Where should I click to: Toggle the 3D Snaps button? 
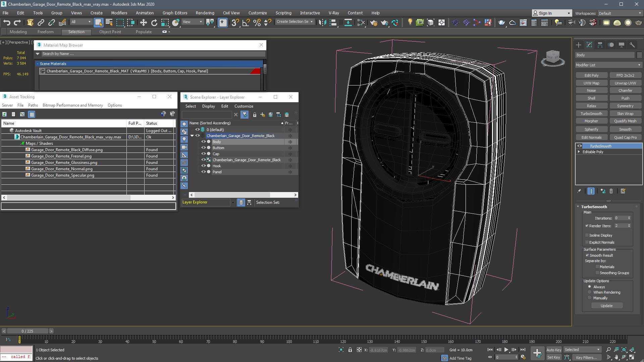(235, 22)
